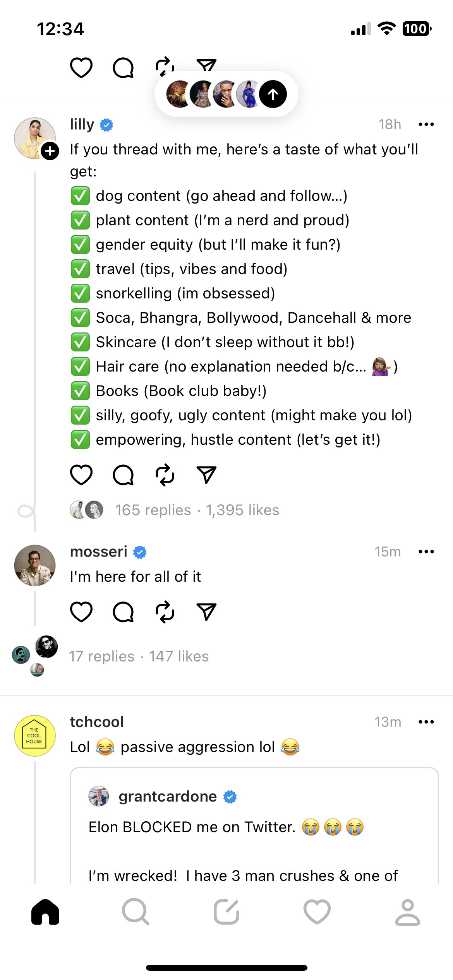Open more options for lilly's post

426,124
